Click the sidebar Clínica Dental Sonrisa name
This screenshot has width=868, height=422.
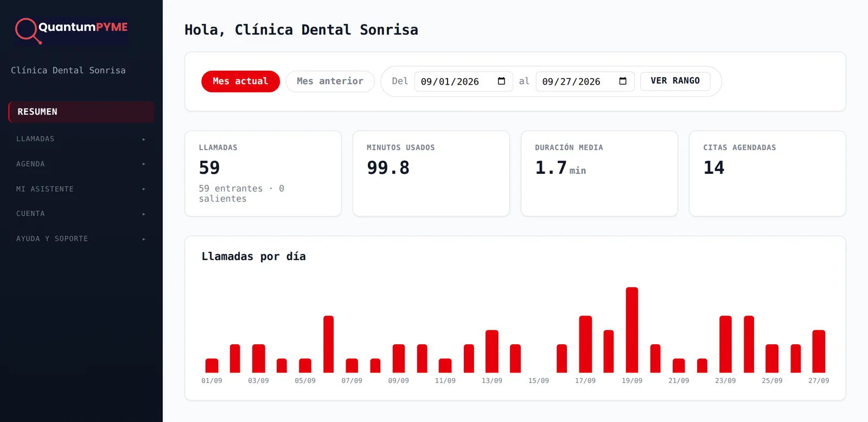(x=68, y=71)
